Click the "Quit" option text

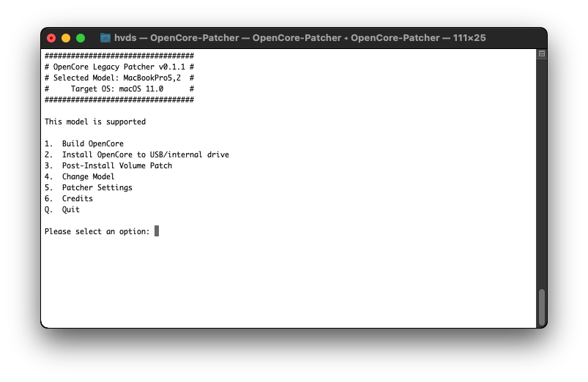(70, 209)
